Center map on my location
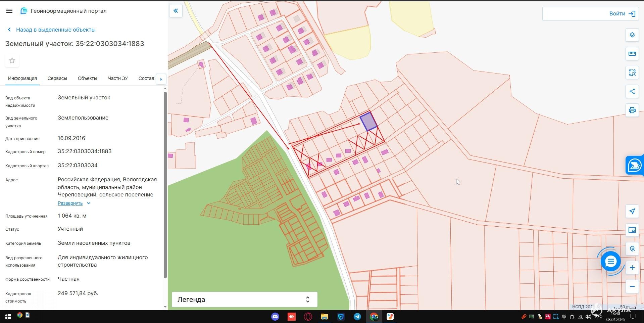Image resolution: width=644 pixels, height=323 pixels. click(632, 211)
